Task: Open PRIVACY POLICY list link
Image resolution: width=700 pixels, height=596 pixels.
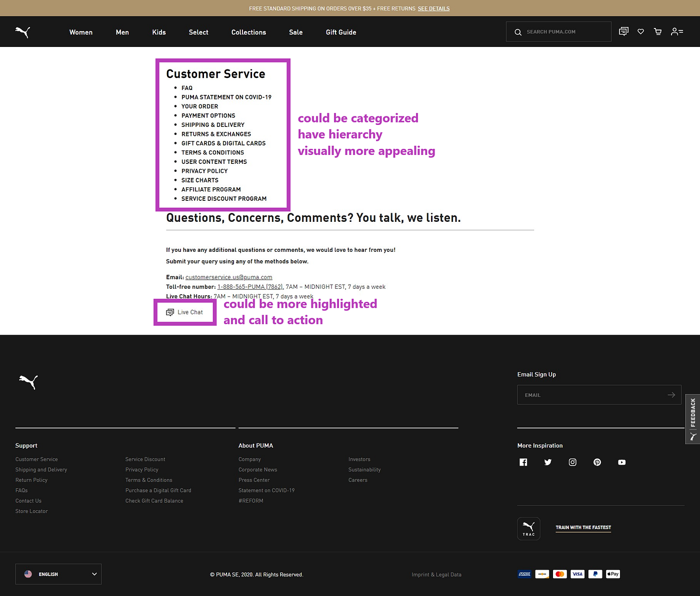Action: (204, 171)
